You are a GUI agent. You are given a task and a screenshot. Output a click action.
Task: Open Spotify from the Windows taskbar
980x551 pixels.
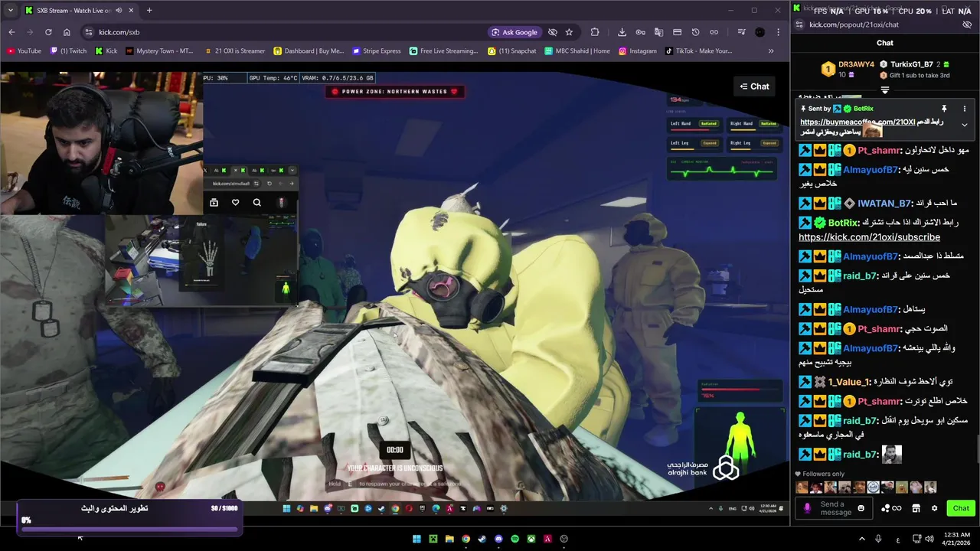514,539
